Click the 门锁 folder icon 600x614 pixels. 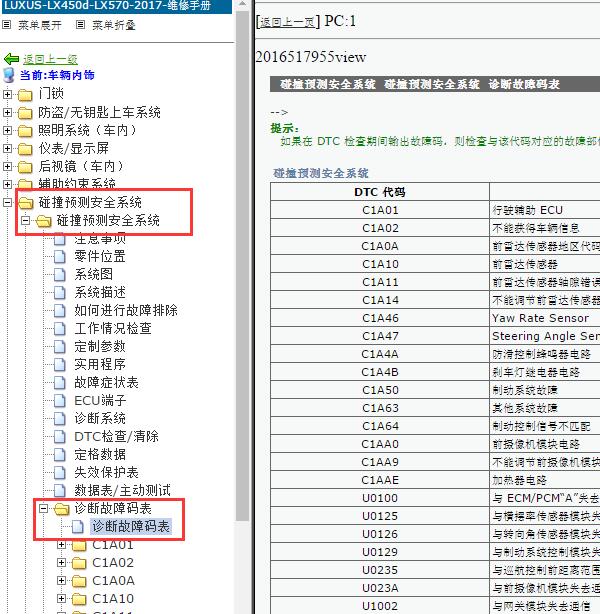point(25,95)
